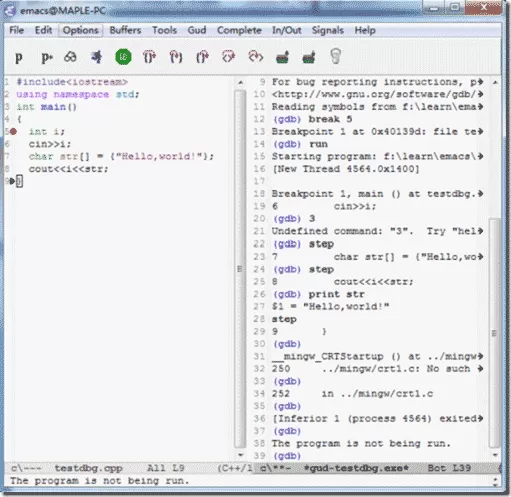This screenshot has height=497, width=511.
Task: Toggle the red breakpoint dot on line 5
Action: tap(13, 132)
